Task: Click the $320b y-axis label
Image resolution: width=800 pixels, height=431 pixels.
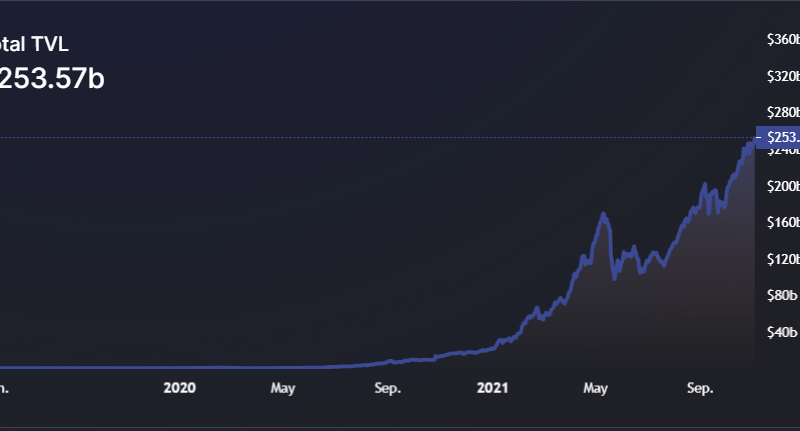Action: point(781,76)
